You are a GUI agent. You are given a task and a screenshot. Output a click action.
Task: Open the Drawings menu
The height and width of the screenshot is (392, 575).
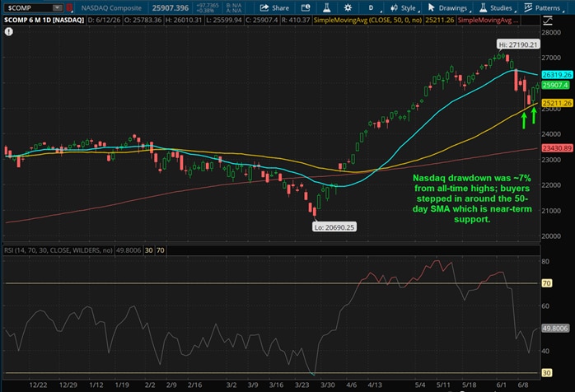click(448, 7)
